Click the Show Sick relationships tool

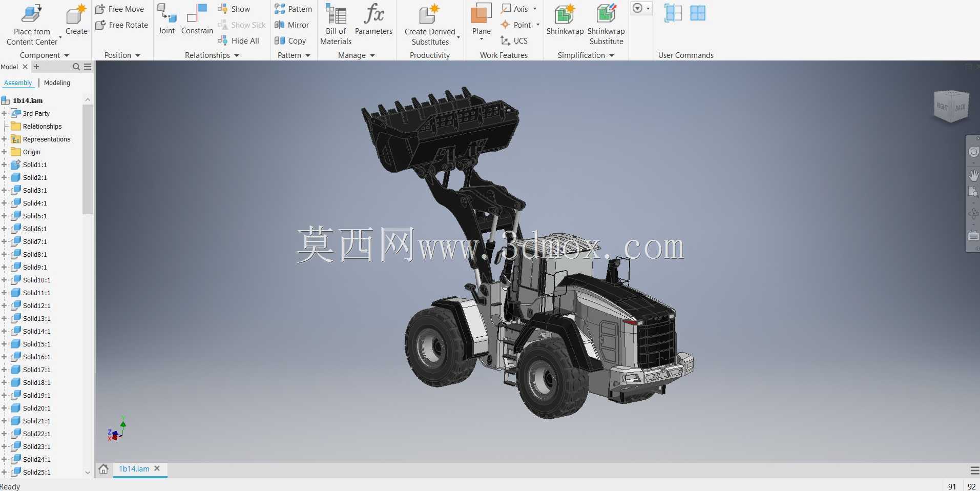point(242,25)
